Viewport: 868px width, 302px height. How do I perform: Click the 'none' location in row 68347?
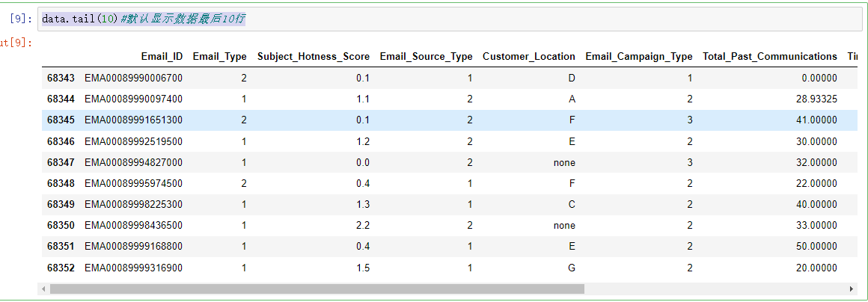(x=564, y=162)
